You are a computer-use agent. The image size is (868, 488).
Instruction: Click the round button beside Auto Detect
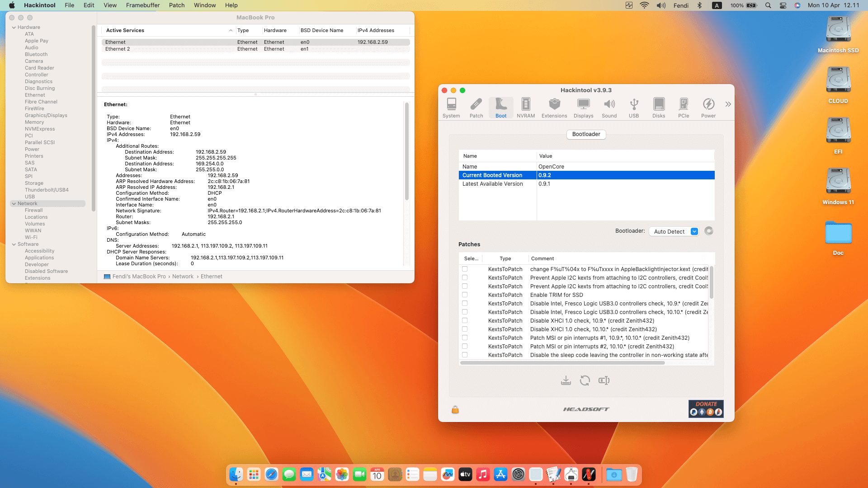[x=709, y=231]
